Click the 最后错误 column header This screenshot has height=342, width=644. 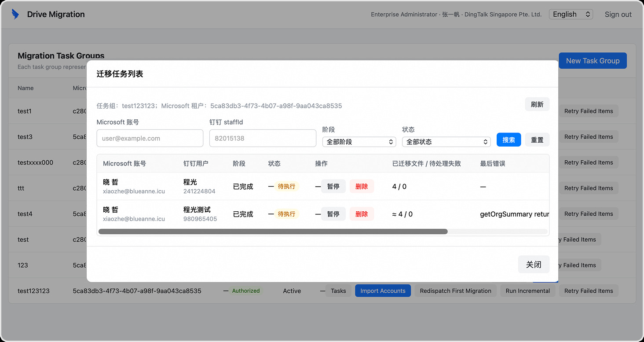coord(493,163)
